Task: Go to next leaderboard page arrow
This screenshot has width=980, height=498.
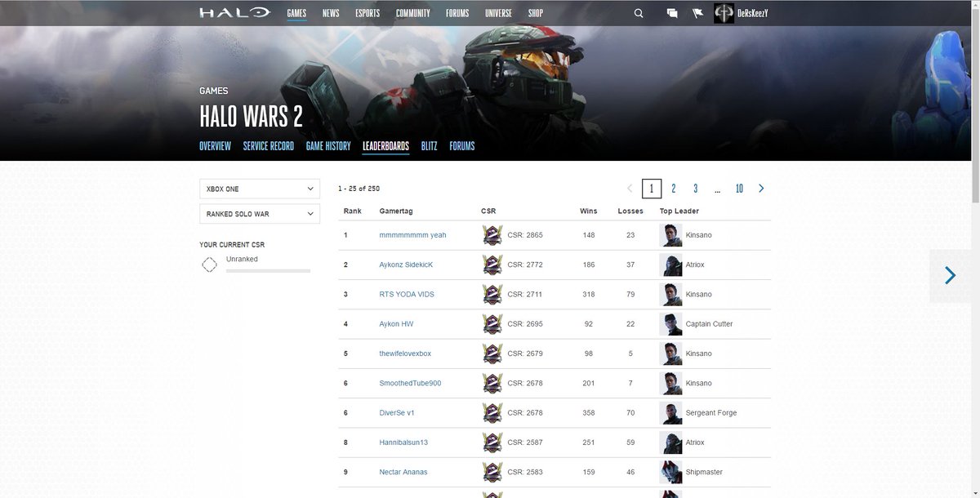Action: 761,189
